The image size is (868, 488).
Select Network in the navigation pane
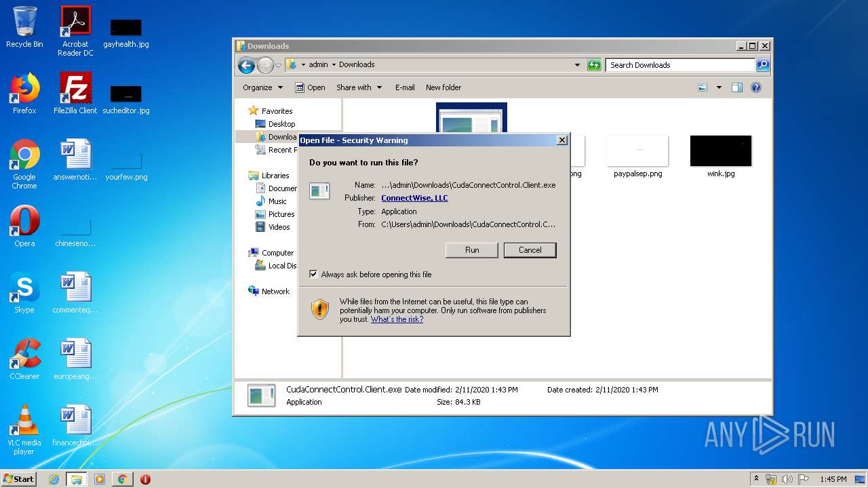(x=269, y=291)
